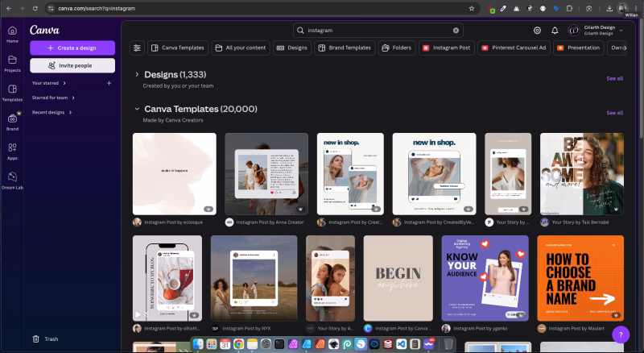The width and height of the screenshot is (644, 353).
Task: Open the 'make it happen' template
Action: (175, 173)
